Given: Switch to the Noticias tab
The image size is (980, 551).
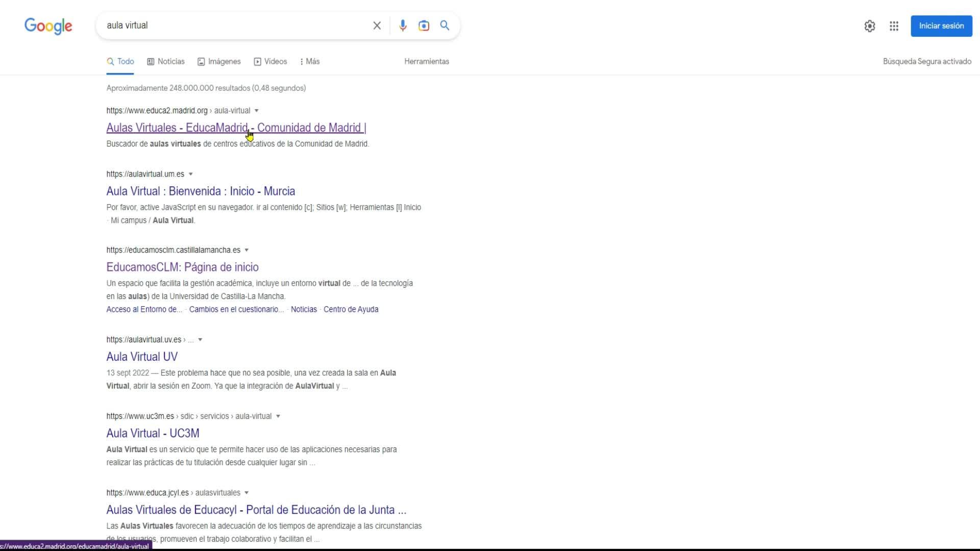Looking at the screenshot, I should pyautogui.click(x=166, y=62).
